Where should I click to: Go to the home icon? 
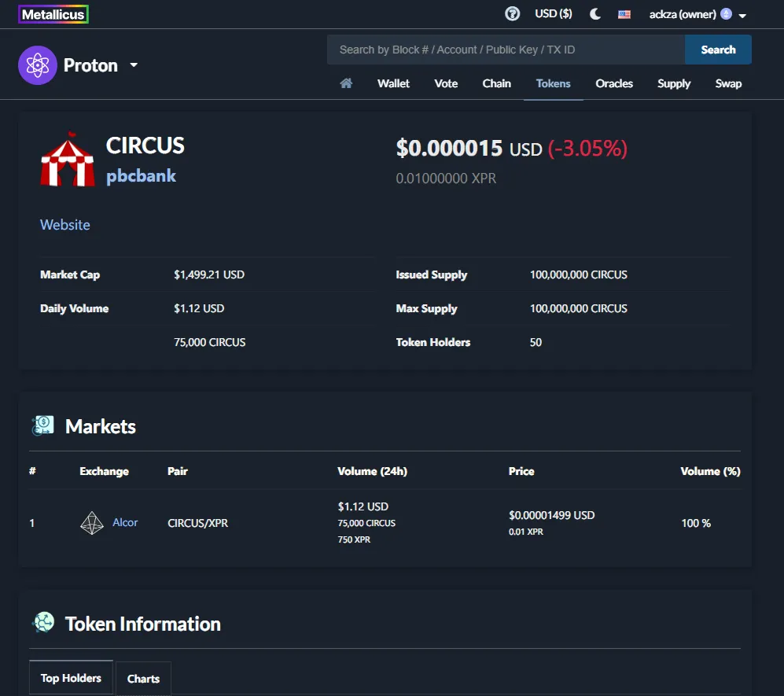pyautogui.click(x=346, y=83)
